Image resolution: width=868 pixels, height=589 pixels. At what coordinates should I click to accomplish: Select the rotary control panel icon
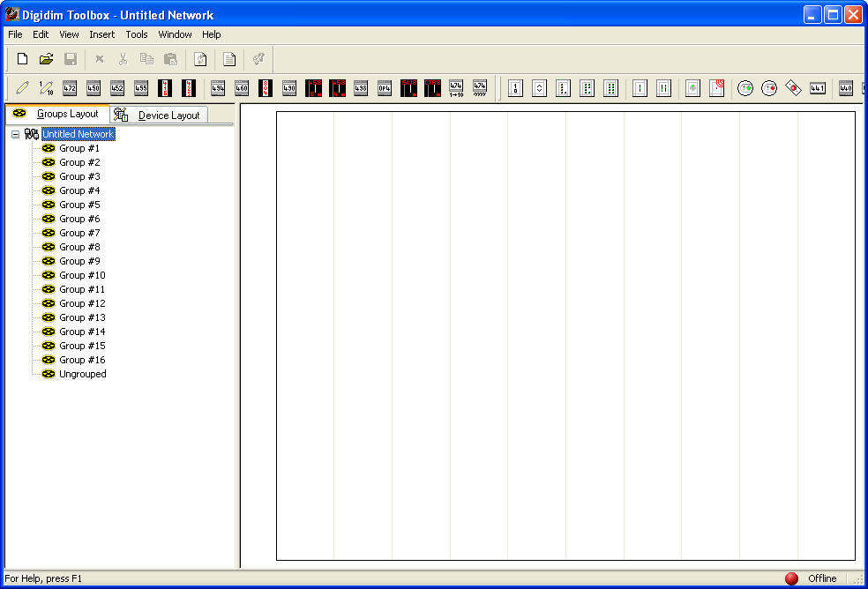[x=538, y=88]
